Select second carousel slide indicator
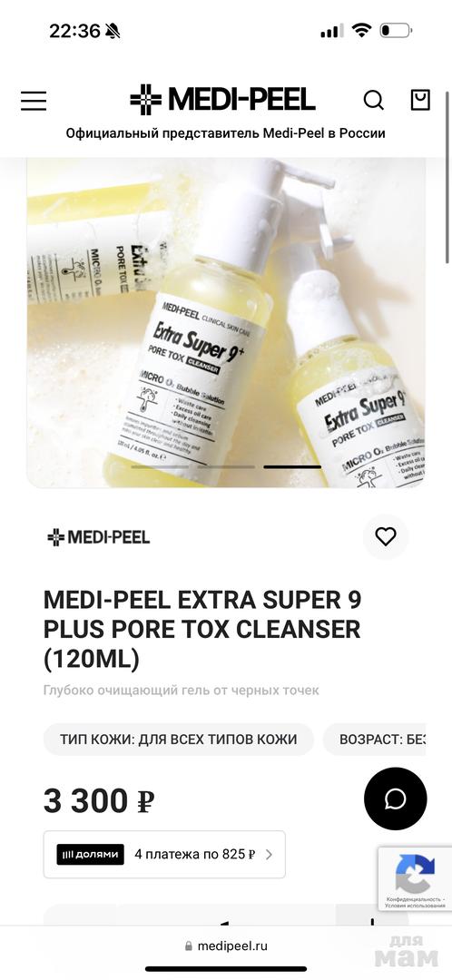This screenshot has width=452, height=980. point(226,467)
